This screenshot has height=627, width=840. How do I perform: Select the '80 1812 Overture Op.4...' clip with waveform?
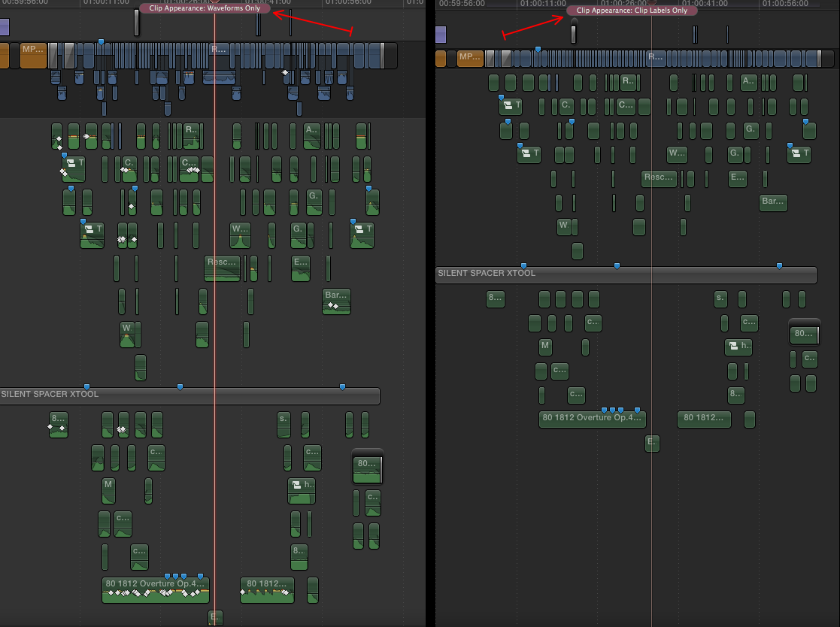pos(155,589)
